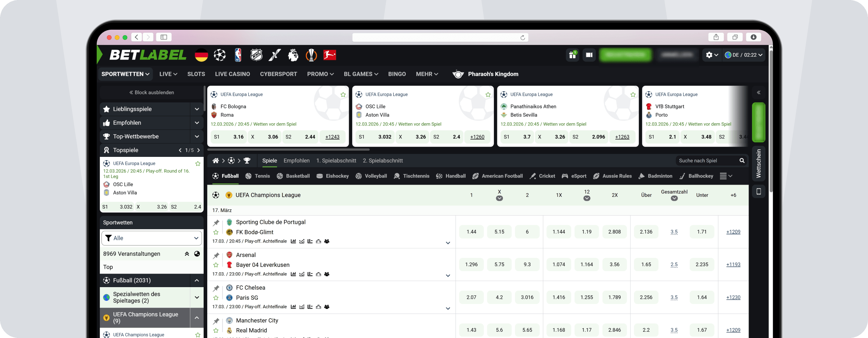Switch to the 1. Spielabschnitt tab
This screenshot has height=338, width=868.
coord(336,161)
